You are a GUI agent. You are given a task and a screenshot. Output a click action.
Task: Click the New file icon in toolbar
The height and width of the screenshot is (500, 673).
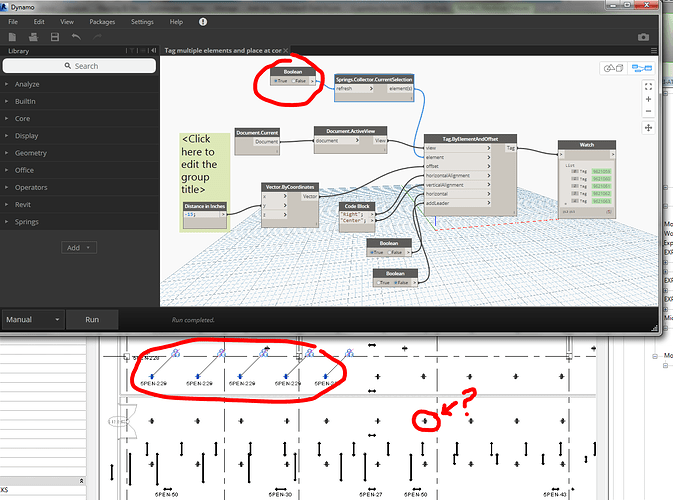click(x=12, y=37)
